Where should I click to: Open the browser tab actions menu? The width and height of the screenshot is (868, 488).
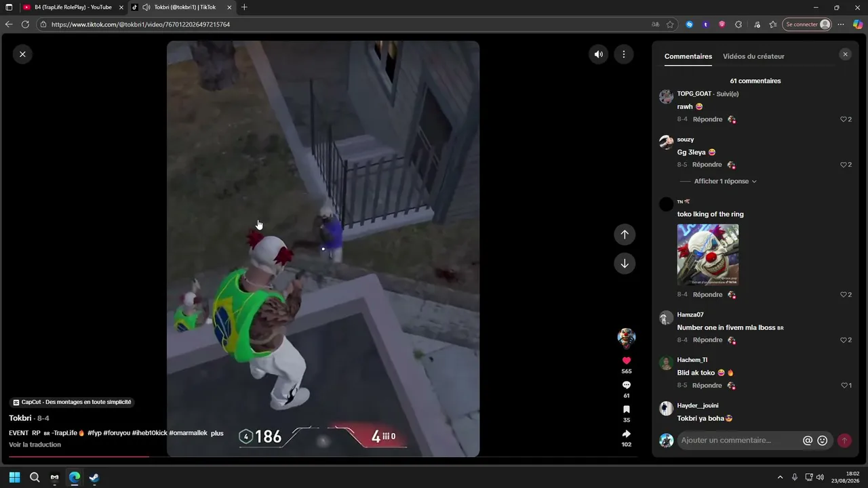9,7
